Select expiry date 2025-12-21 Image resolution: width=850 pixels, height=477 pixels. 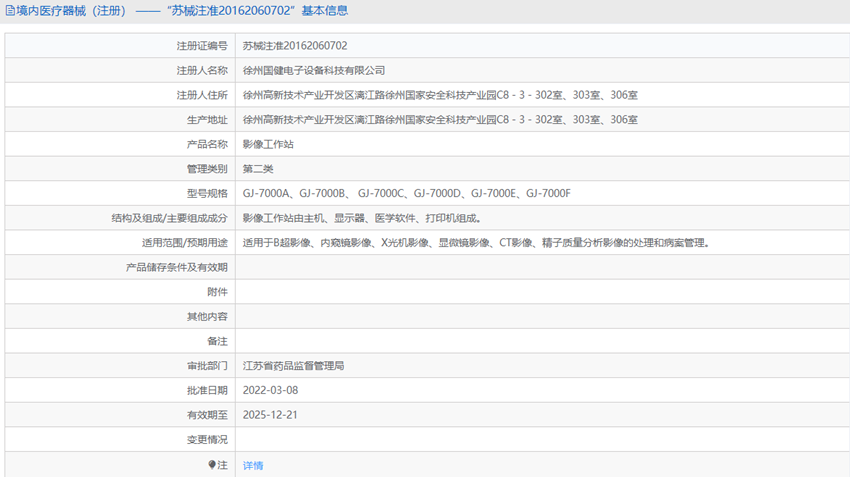click(270, 415)
